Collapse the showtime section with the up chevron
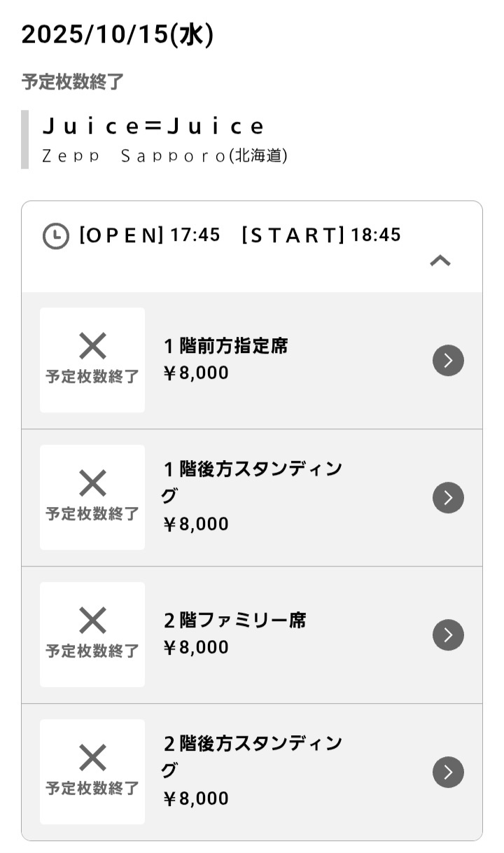The height and width of the screenshot is (853, 504). click(x=440, y=261)
